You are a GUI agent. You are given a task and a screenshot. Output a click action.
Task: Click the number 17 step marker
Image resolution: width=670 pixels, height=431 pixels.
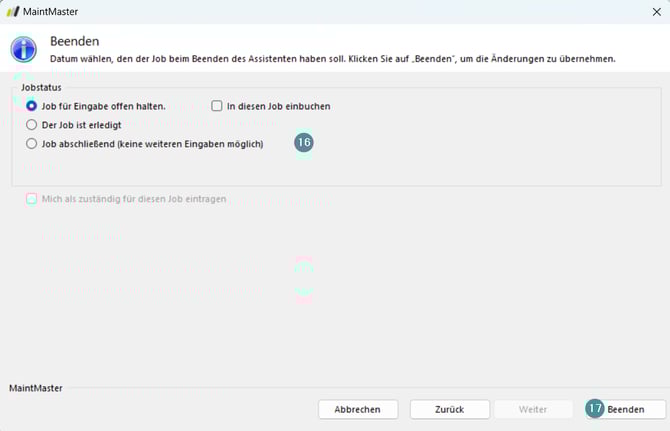click(x=595, y=409)
